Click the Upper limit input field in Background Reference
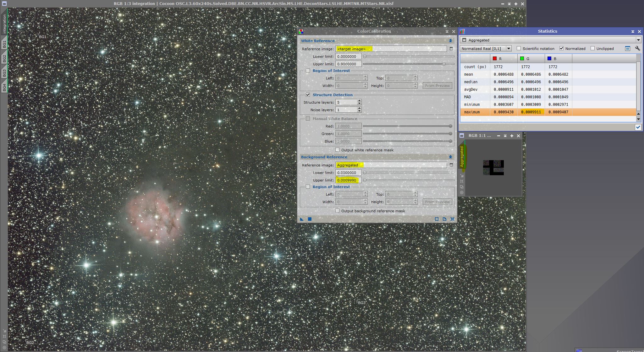The height and width of the screenshot is (352, 644). [x=346, y=180]
